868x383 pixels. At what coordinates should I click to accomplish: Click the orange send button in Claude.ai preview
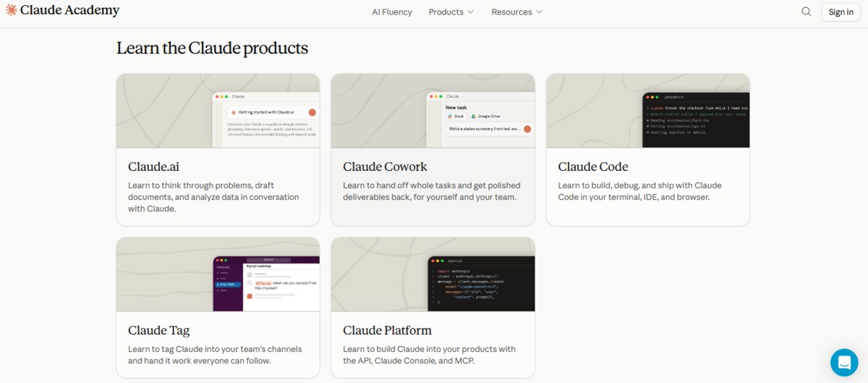pyautogui.click(x=312, y=112)
